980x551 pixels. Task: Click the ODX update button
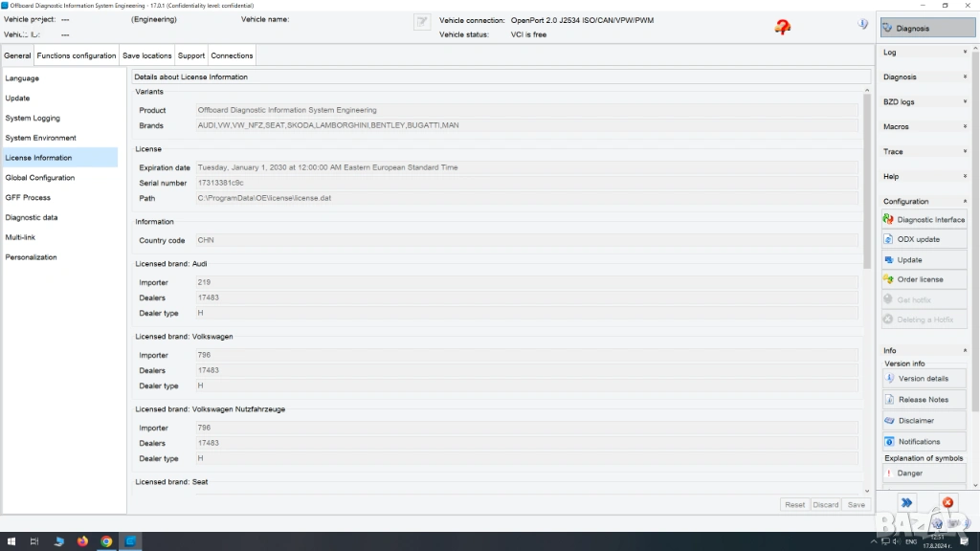tap(924, 240)
